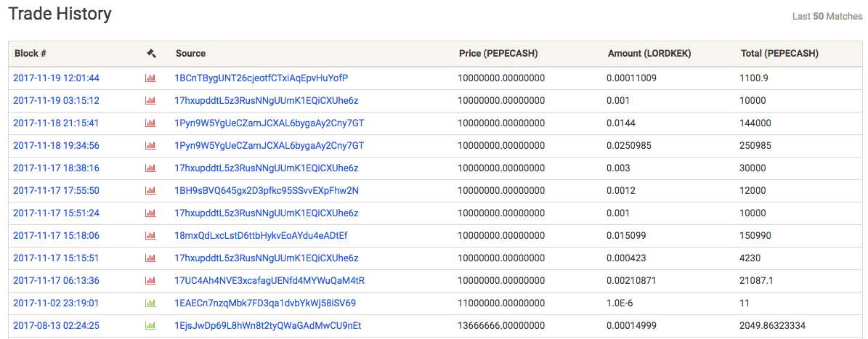Click chart icon in 2017-11-17 15:18:06 row
Image resolution: width=868 pixels, height=339 pixels.
pos(150,236)
